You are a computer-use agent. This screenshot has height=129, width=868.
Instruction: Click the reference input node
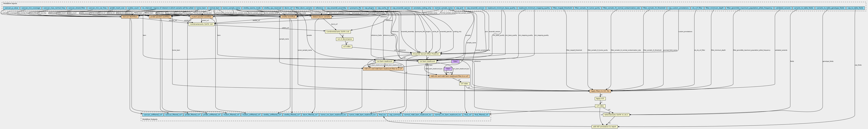pos(319,8)
